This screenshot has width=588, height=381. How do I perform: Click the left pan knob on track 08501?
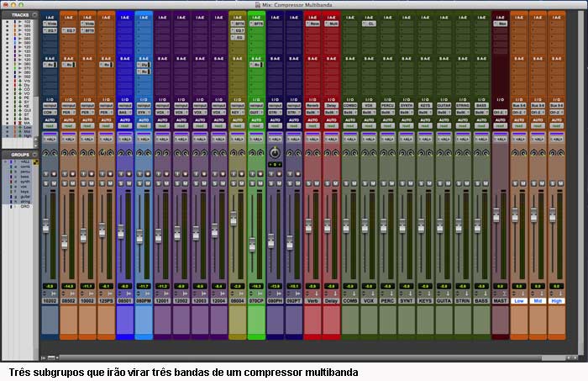tap(121, 153)
